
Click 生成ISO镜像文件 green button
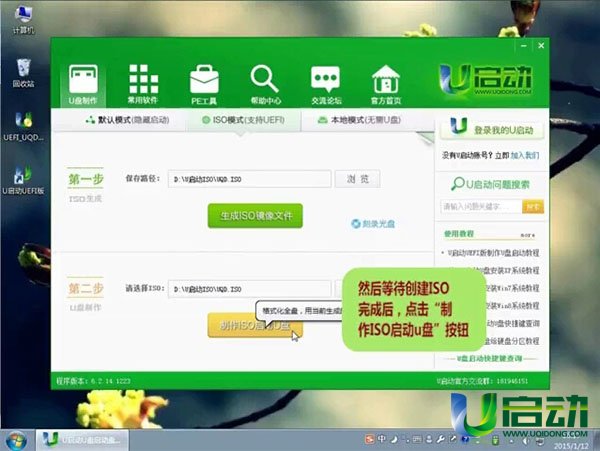255,216
